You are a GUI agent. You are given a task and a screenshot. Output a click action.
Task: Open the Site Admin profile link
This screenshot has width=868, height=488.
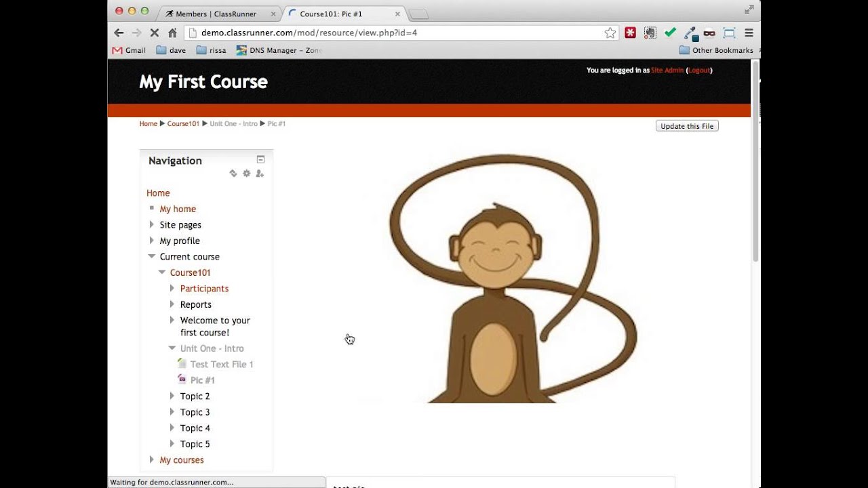(667, 70)
